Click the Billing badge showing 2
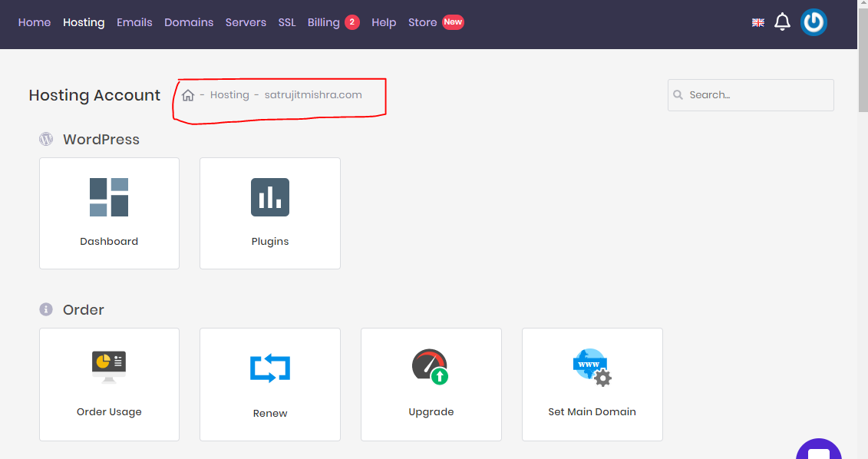 point(352,22)
